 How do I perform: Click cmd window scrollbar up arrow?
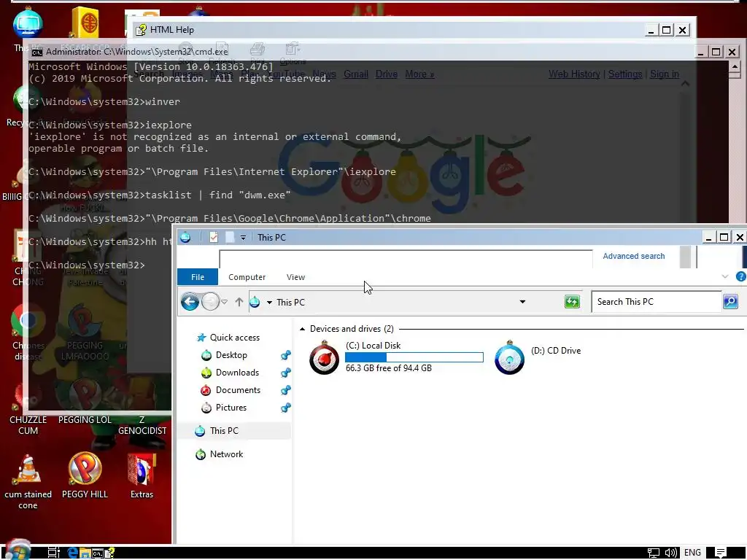point(735,66)
